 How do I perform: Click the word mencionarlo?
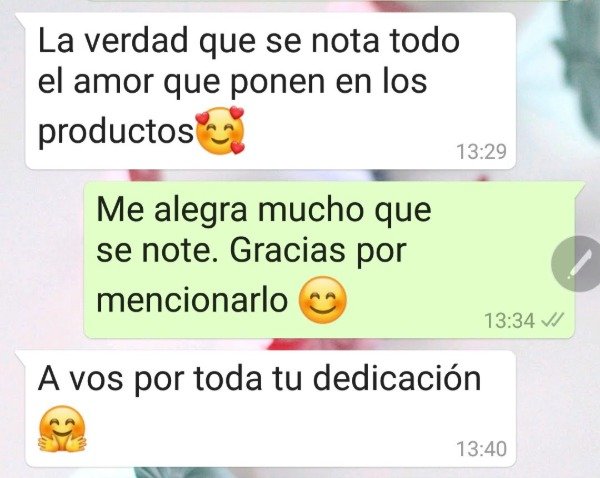tap(192, 299)
